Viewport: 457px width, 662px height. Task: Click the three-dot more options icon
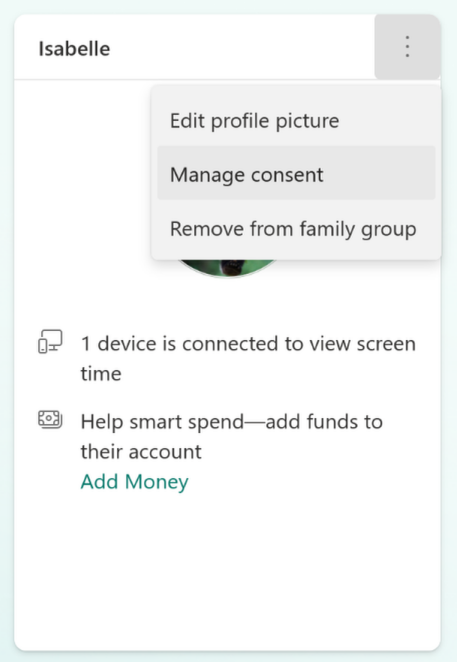click(407, 47)
